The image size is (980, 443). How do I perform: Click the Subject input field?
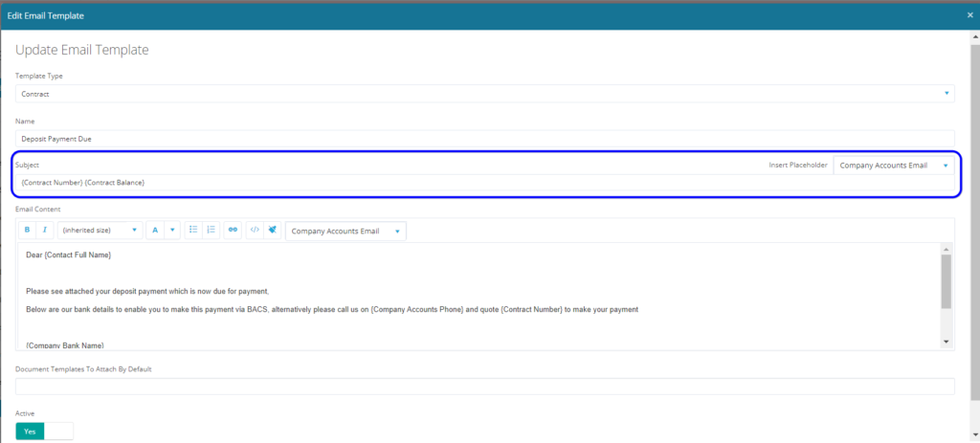click(485, 183)
